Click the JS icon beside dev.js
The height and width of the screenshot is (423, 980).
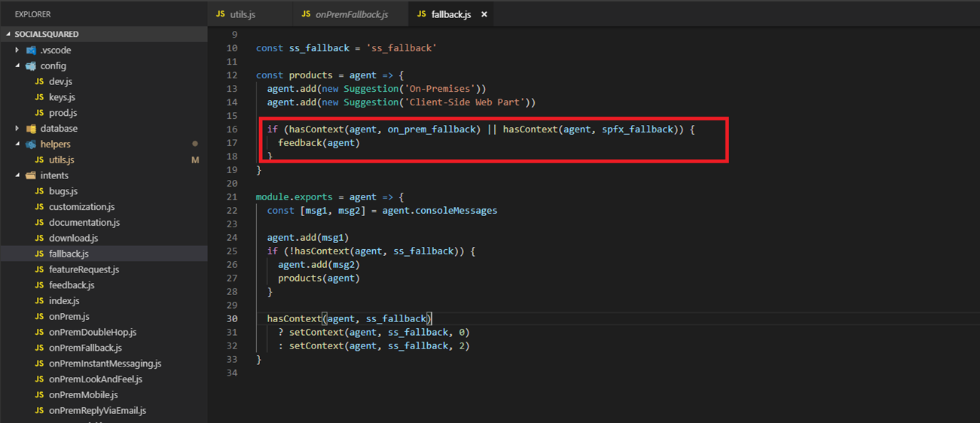pos(39,81)
